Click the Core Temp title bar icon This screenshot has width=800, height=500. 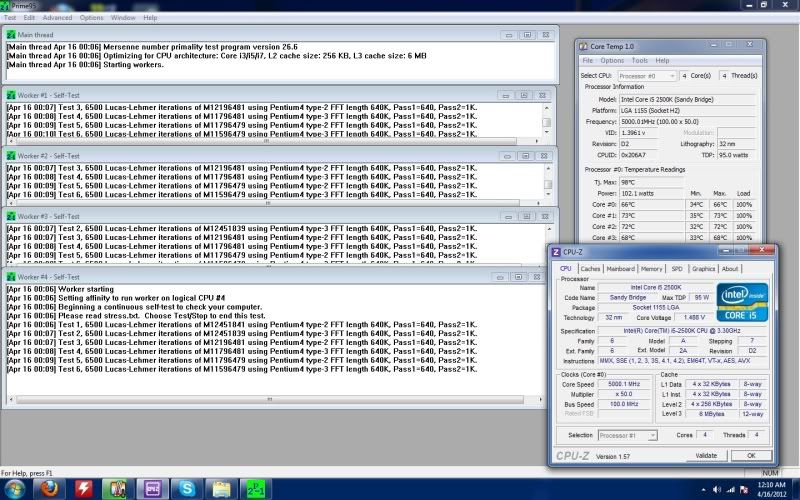(583, 46)
